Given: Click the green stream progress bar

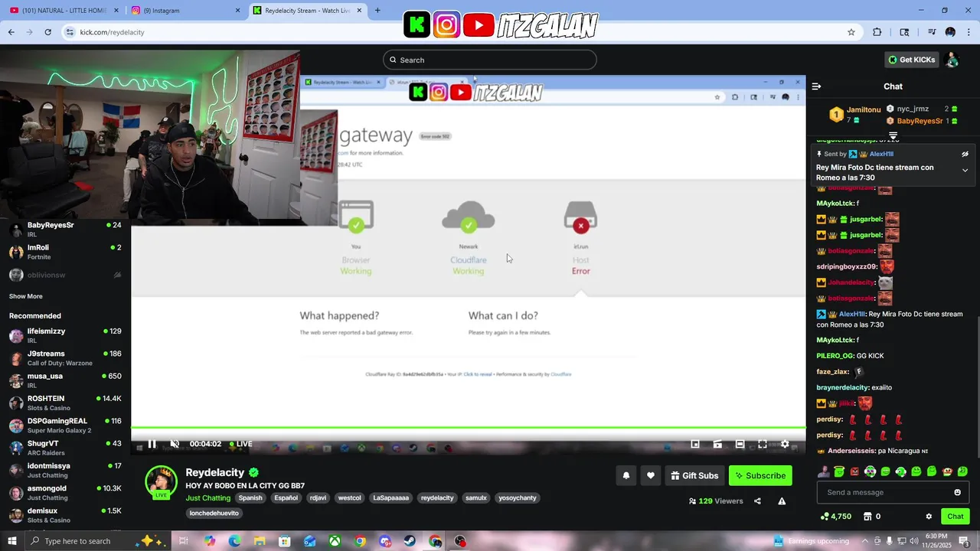Looking at the screenshot, I should [468, 428].
